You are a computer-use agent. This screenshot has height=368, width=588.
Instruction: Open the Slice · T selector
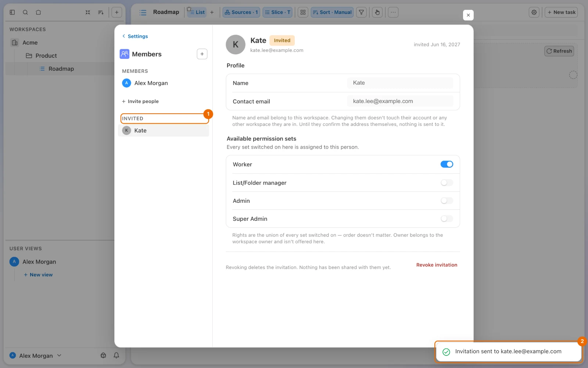(x=277, y=12)
